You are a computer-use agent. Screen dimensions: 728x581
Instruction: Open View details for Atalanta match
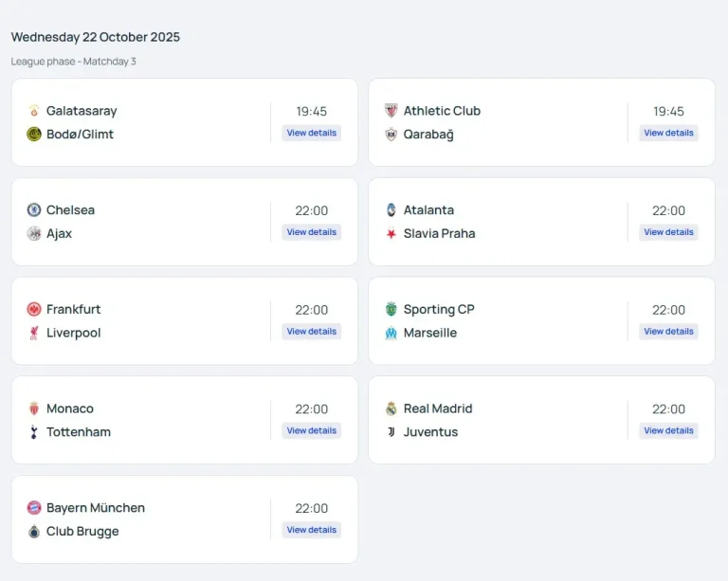click(x=668, y=232)
